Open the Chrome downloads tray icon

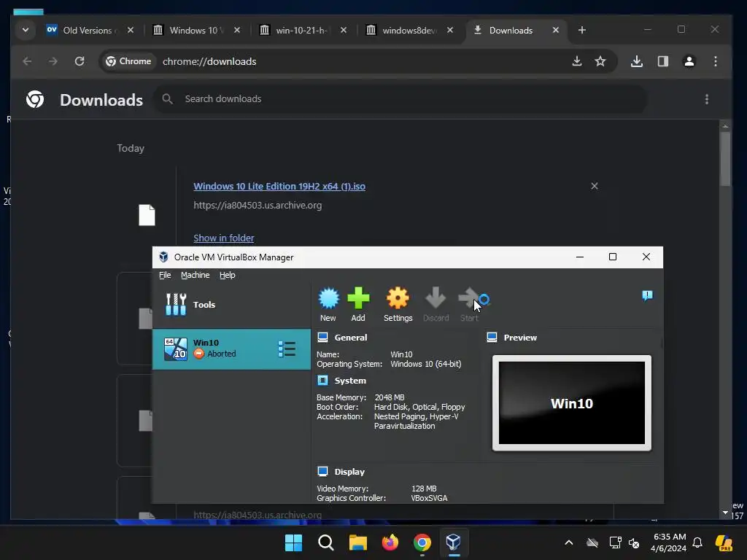pos(637,61)
